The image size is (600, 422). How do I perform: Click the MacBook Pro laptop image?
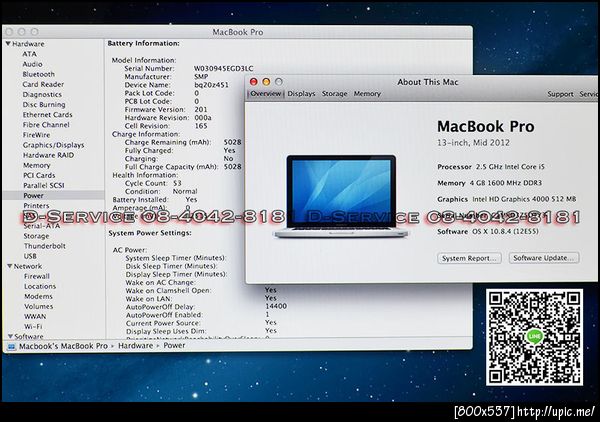pyautogui.click(x=341, y=197)
